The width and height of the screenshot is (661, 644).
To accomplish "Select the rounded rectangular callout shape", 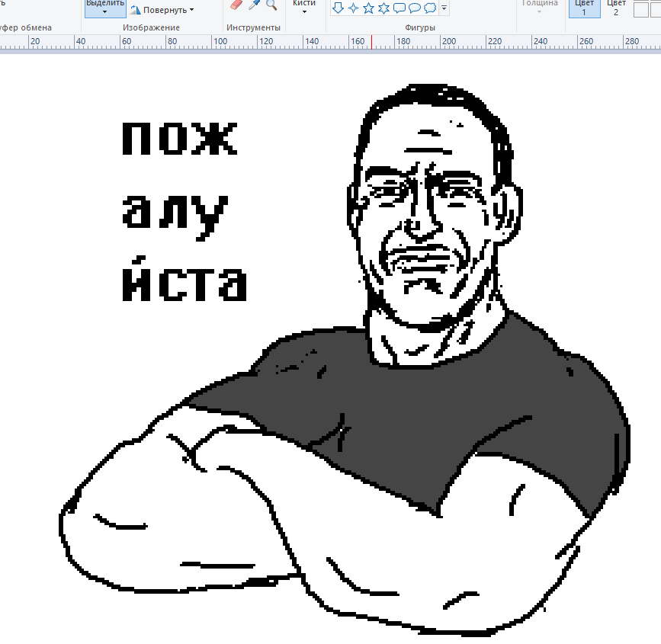I will [x=399, y=8].
